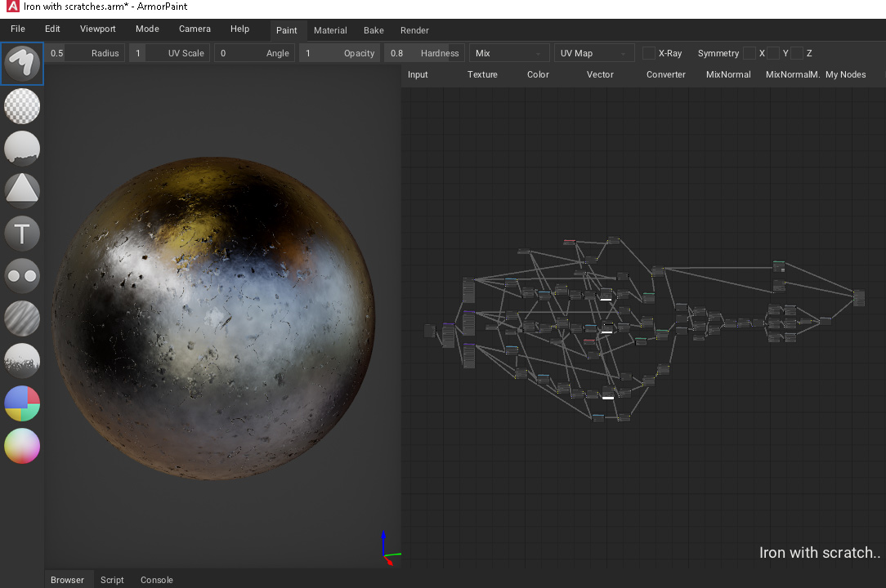The height and width of the screenshot is (588, 886).
Task: Switch to the Console tab at the bottom
Action: (x=156, y=580)
